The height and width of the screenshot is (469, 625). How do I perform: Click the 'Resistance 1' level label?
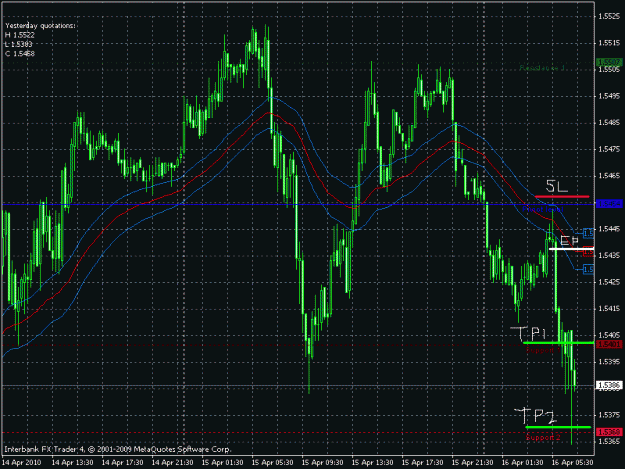tap(542, 69)
